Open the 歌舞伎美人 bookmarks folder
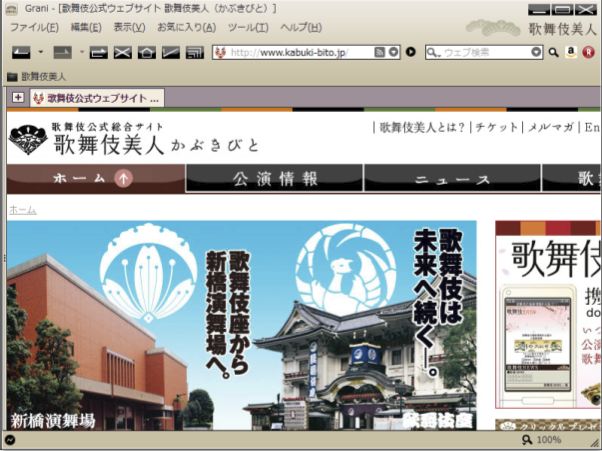This screenshot has height=451, width=602. (36, 77)
